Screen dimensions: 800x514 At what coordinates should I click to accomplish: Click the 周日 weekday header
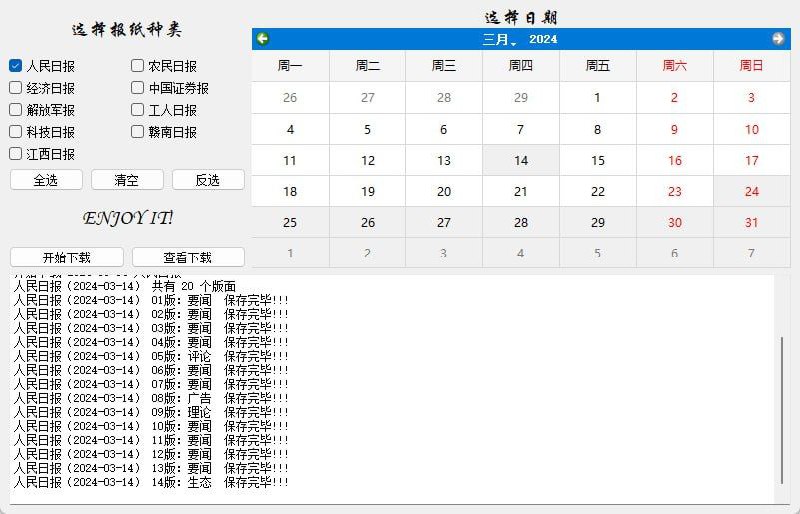pos(752,65)
